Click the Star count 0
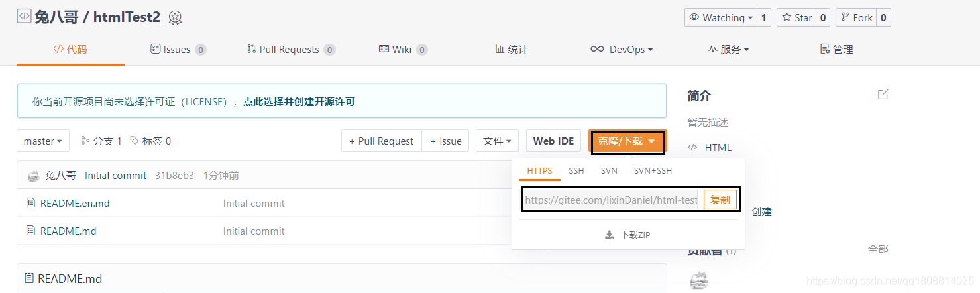The image size is (980, 293). [823, 18]
